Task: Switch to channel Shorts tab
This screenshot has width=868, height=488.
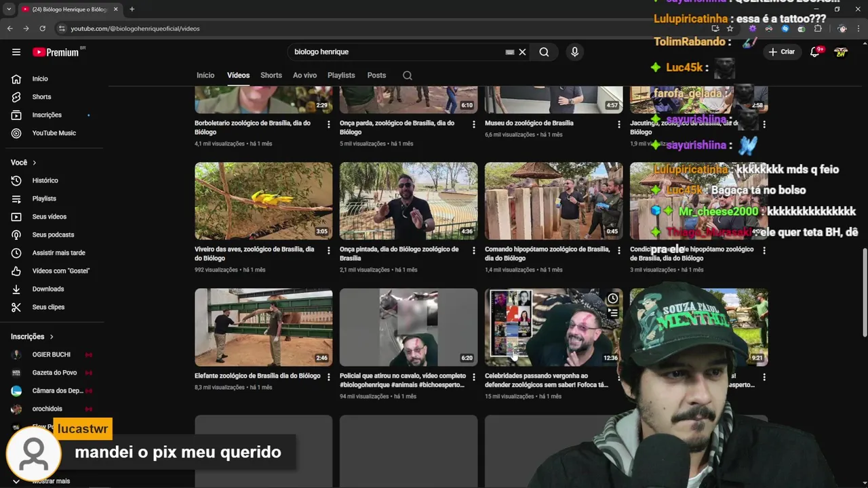Action: pyautogui.click(x=271, y=75)
